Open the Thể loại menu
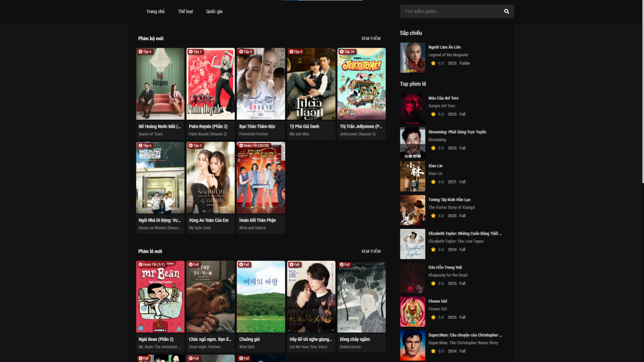Viewport: 644px width, 362px height. [185, 12]
